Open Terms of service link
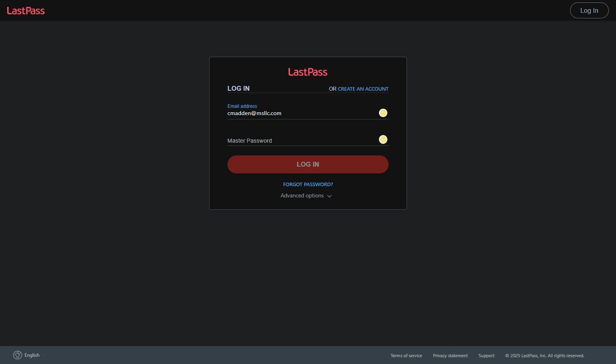Screen dimensions: 616x364 click(x=406, y=356)
